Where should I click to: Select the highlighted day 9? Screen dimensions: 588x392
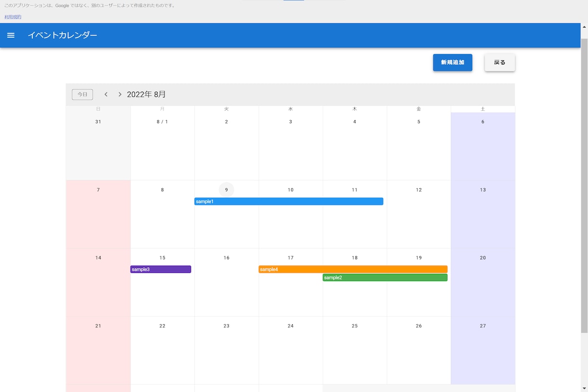227,190
